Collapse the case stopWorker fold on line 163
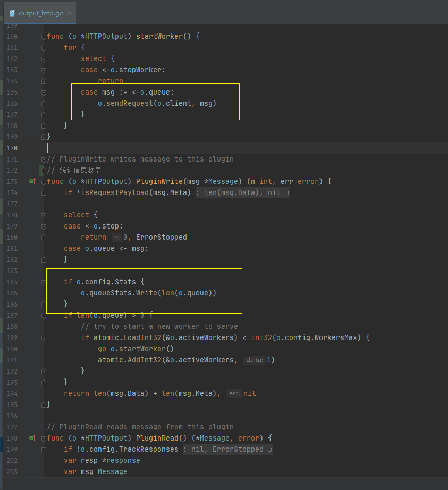Image resolution: width=448 pixels, height=490 pixels. 44,70
